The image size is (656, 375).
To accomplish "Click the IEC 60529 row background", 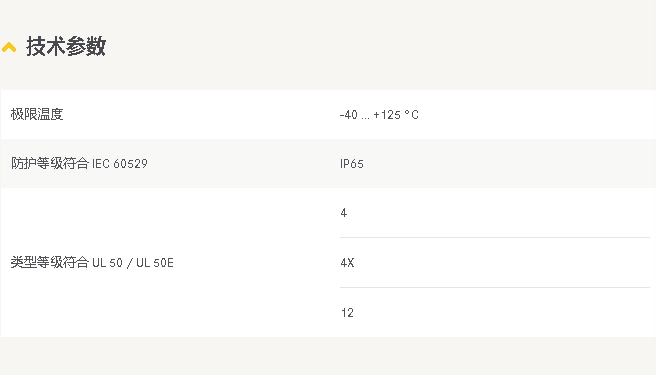I will tap(328, 163).
